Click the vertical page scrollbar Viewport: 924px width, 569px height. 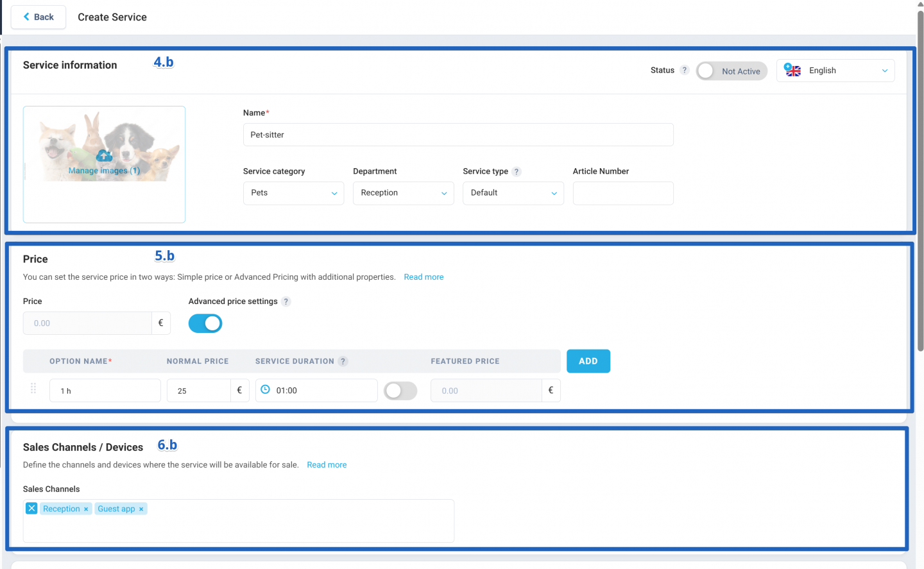coord(920,180)
